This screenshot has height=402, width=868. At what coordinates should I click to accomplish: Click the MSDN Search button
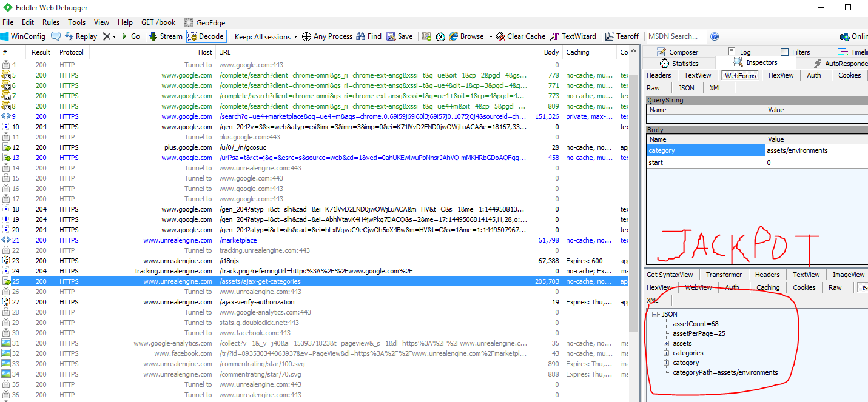(673, 36)
